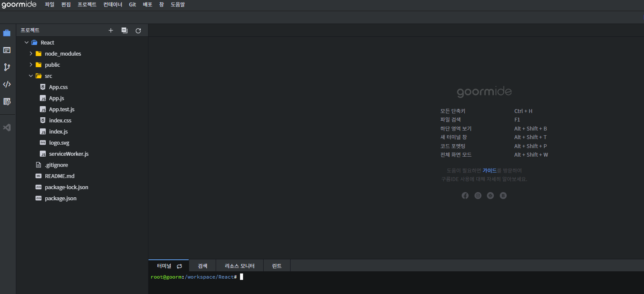
Task: Switch to the 리소스 모니터 tab
Action: point(240,266)
